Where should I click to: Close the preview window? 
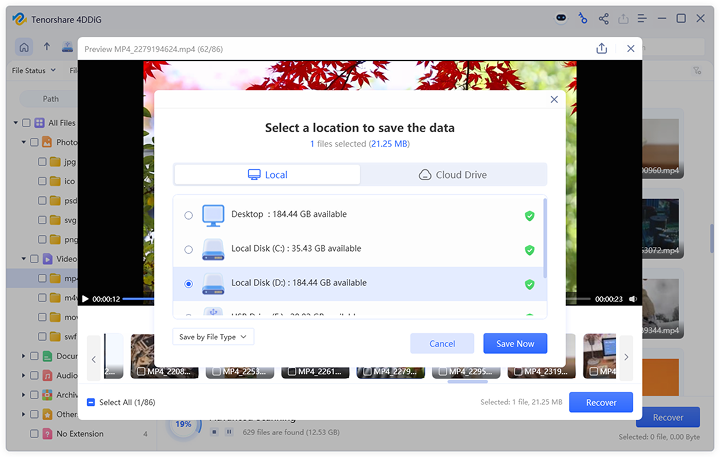630,48
